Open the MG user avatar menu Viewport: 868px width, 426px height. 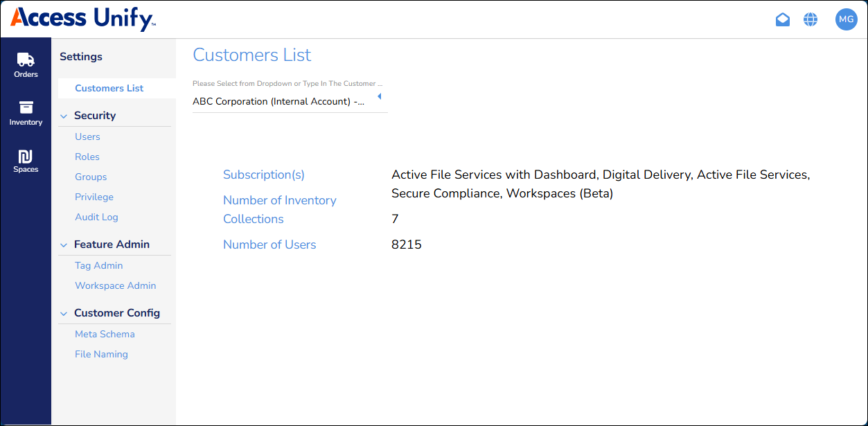846,19
